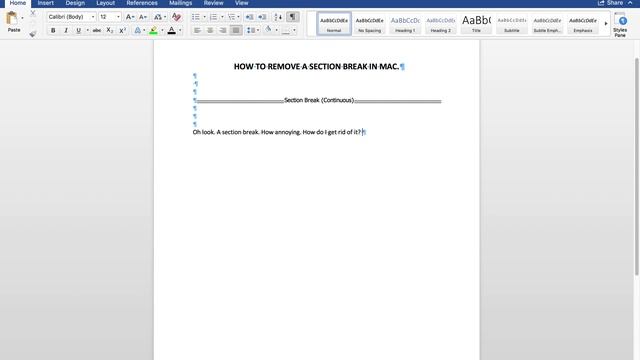The image size is (640, 360).
Task: Apply green text highlight color
Action: pos(153,30)
